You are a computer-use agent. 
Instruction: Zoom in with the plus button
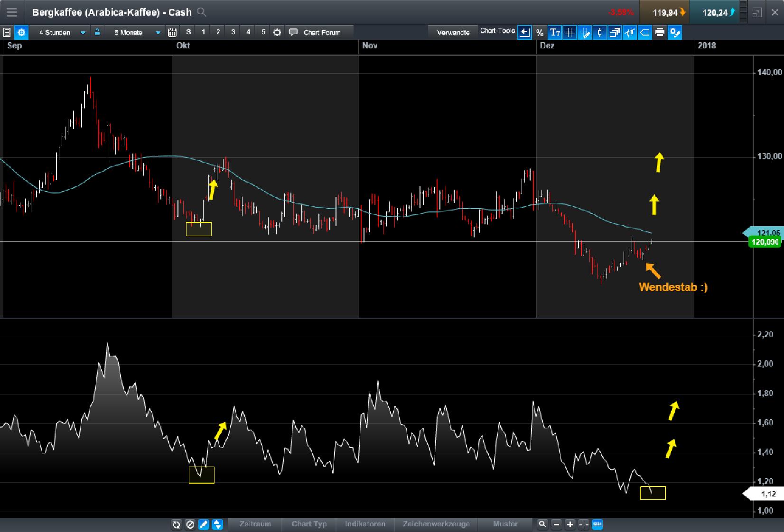[570, 524]
